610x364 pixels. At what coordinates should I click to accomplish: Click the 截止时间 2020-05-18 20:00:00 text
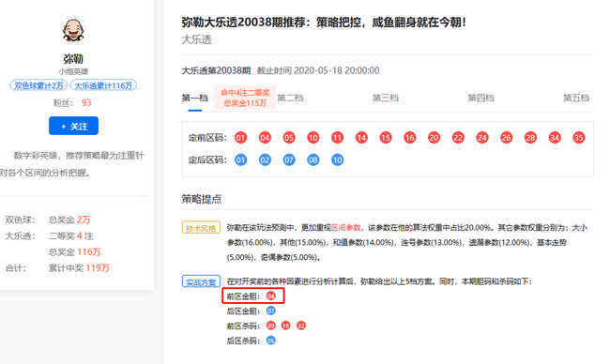point(318,70)
